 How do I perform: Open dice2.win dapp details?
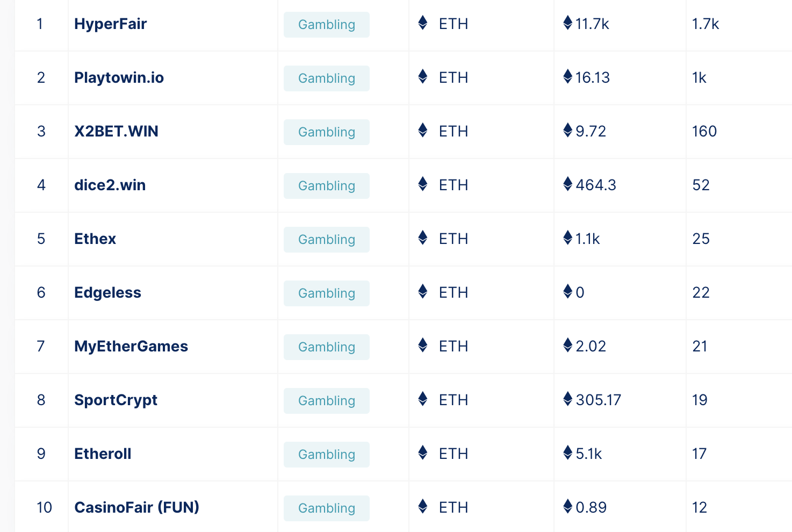pyautogui.click(x=110, y=185)
